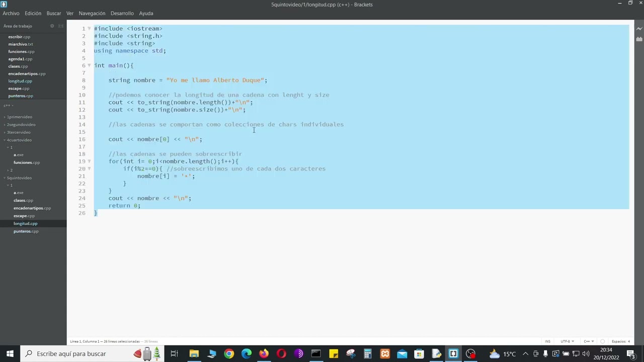Viewport: 644px width, 362px height.
Task: Open the Ver menu
Action: (x=70, y=13)
